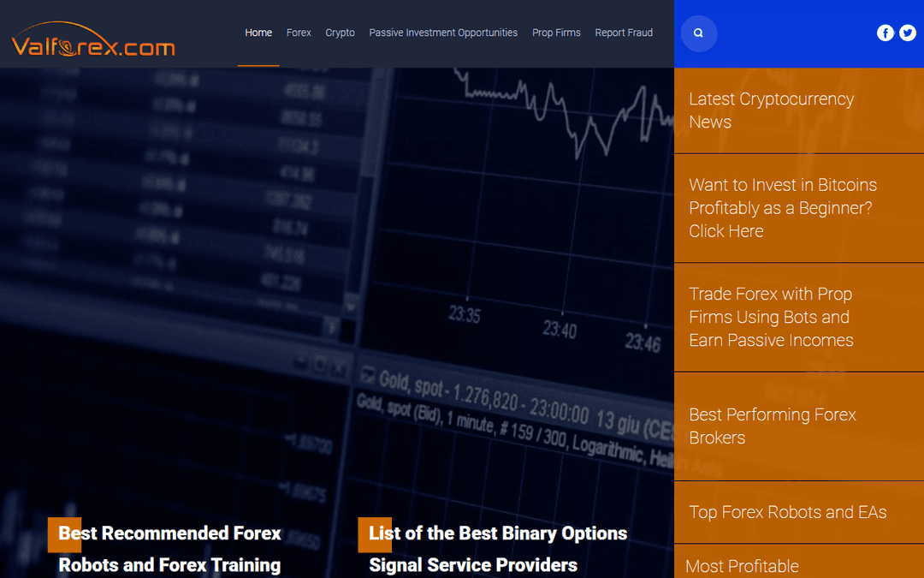Open List of the Best Binary Options heading
This screenshot has height=578, width=924.
click(498, 549)
